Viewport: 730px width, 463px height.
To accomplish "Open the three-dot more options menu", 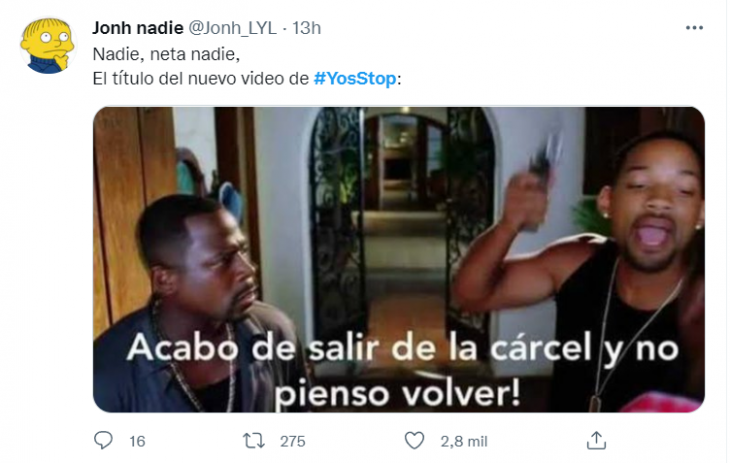I will tap(694, 28).
